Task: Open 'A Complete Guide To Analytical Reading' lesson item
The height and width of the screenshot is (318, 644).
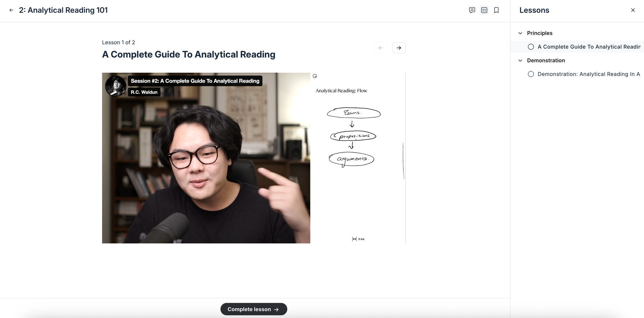Action: pyautogui.click(x=589, y=47)
